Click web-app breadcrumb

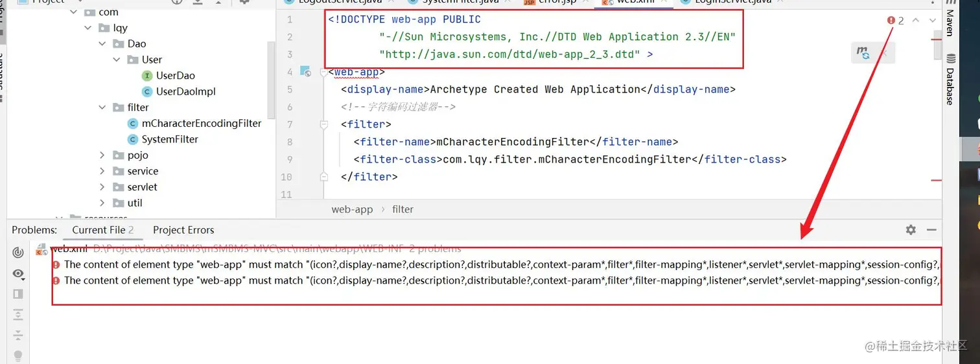(x=352, y=209)
